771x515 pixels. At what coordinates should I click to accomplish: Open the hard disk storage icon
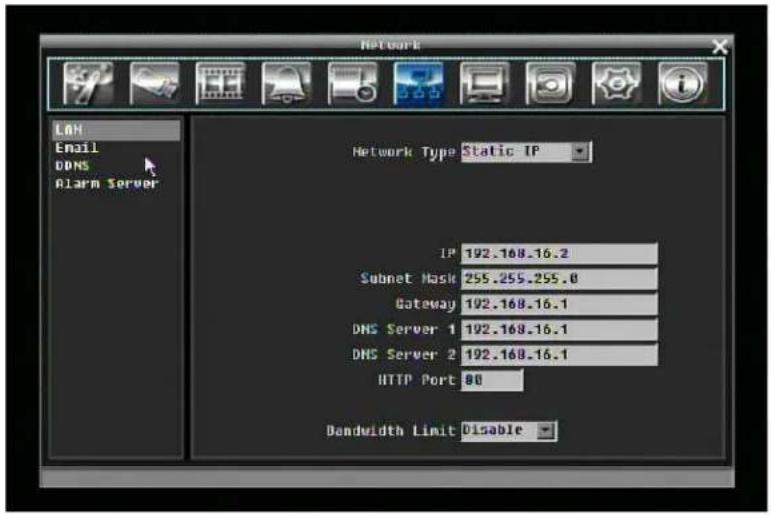click(x=550, y=83)
